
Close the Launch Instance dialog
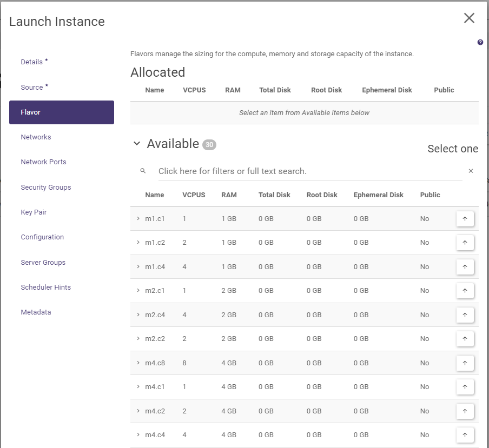click(x=469, y=18)
